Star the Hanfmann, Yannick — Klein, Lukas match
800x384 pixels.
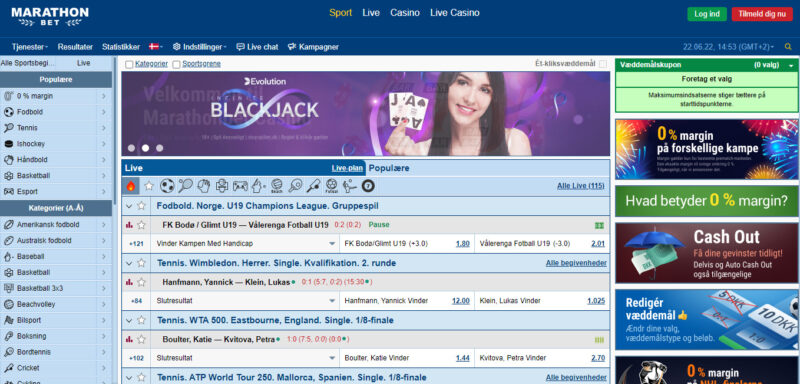pyautogui.click(x=141, y=282)
